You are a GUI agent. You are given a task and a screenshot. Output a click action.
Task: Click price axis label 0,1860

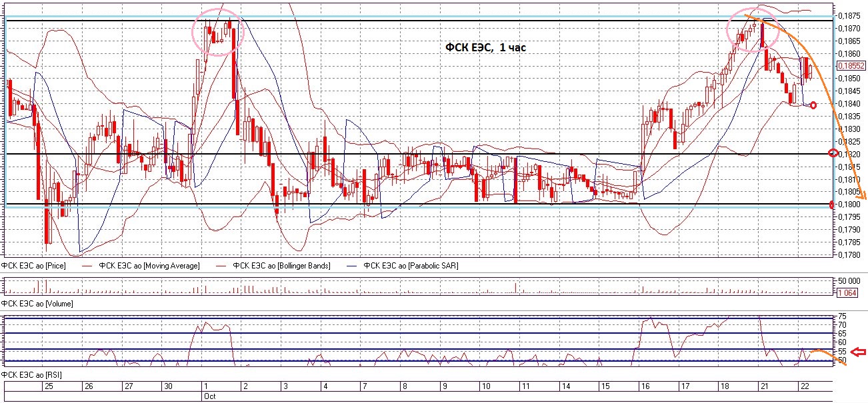click(848, 53)
